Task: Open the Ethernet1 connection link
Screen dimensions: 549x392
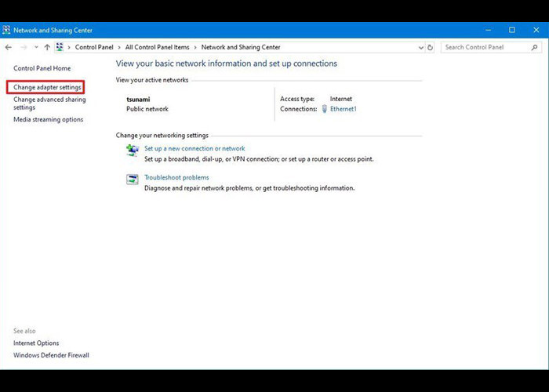Action: tap(344, 109)
